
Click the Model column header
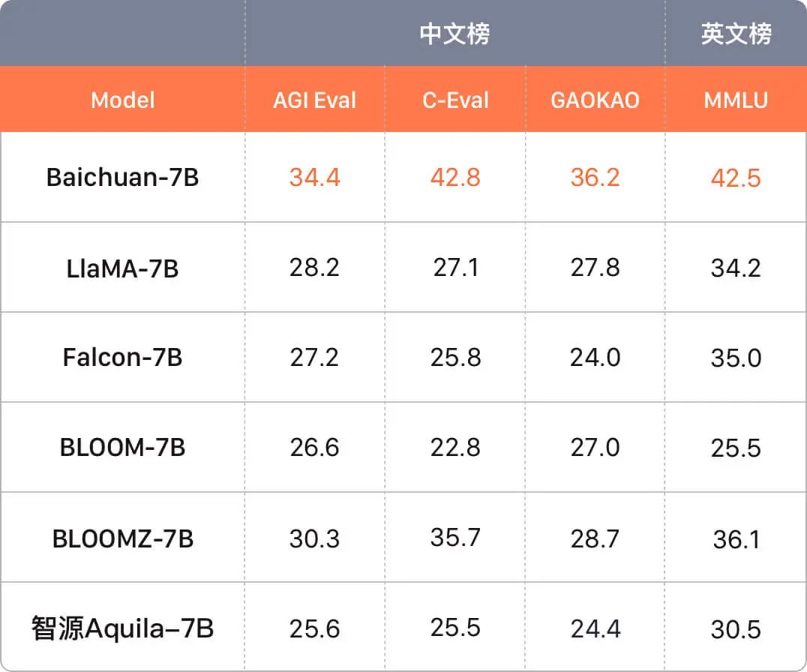pos(122,100)
